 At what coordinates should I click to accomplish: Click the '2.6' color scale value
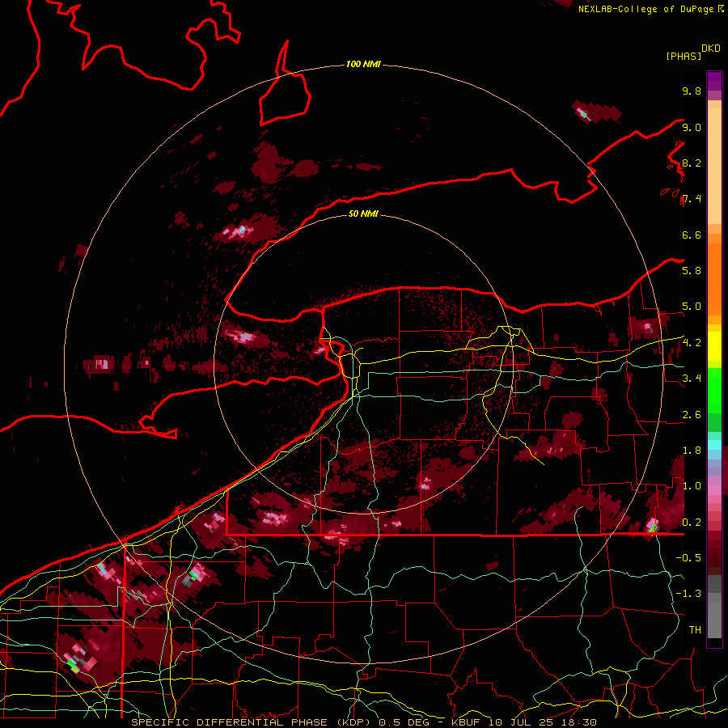[x=692, y=414]
